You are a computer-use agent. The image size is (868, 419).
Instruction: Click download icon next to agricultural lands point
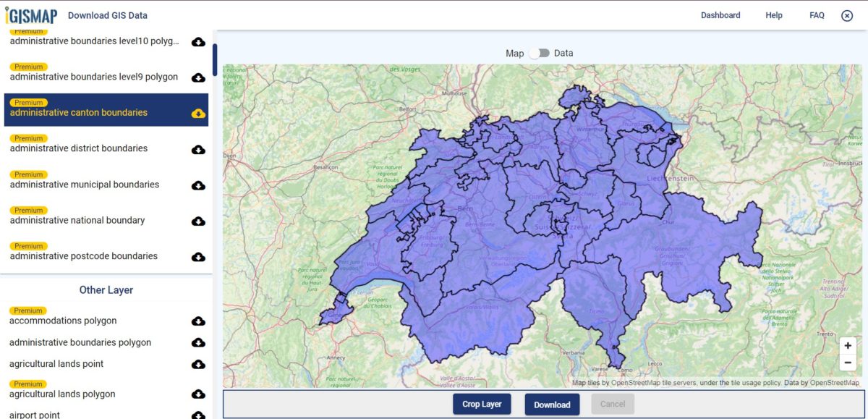(x=198, y=364)
